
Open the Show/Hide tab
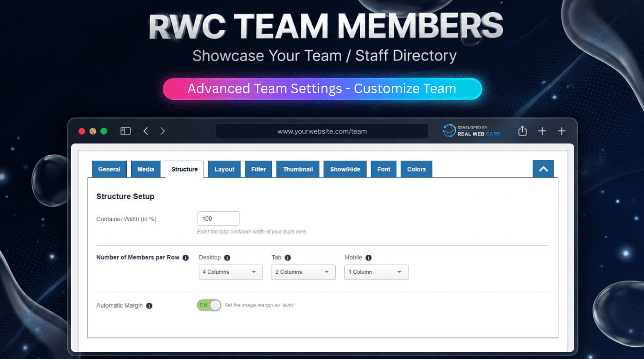click(x=345, y=169)
